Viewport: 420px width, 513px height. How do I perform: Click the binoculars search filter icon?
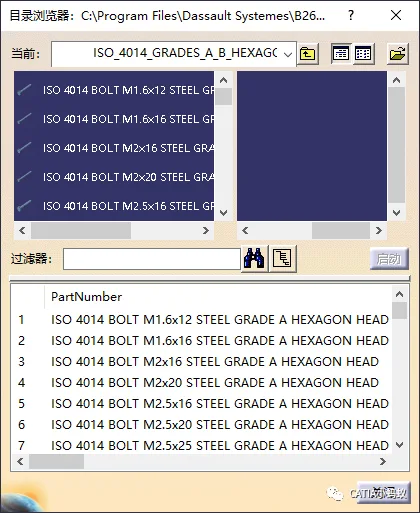(254, 258)
